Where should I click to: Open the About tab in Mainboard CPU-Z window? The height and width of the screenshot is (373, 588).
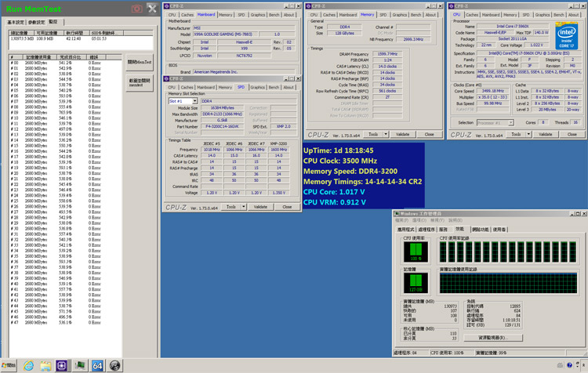click(x=289, y=15)
